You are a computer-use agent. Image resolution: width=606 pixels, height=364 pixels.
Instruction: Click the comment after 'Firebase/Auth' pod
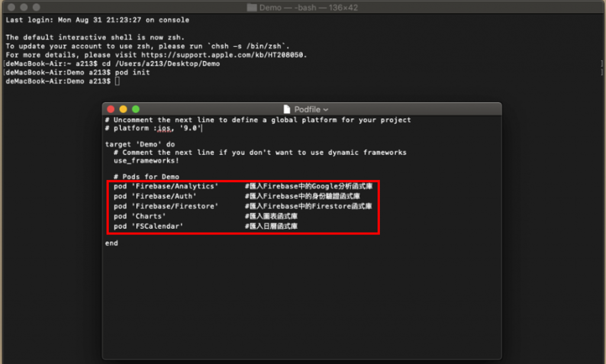pyautogui.click(x=302, y=197)
